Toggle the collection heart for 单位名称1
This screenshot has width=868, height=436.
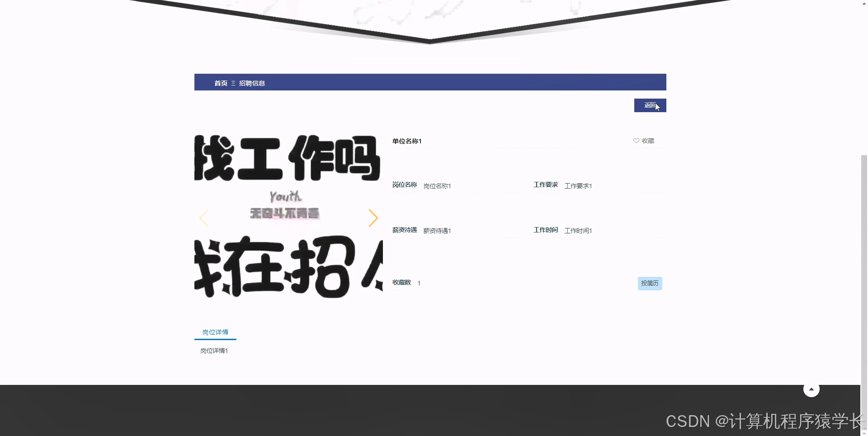pyautogui.click(x=636, y=141)
